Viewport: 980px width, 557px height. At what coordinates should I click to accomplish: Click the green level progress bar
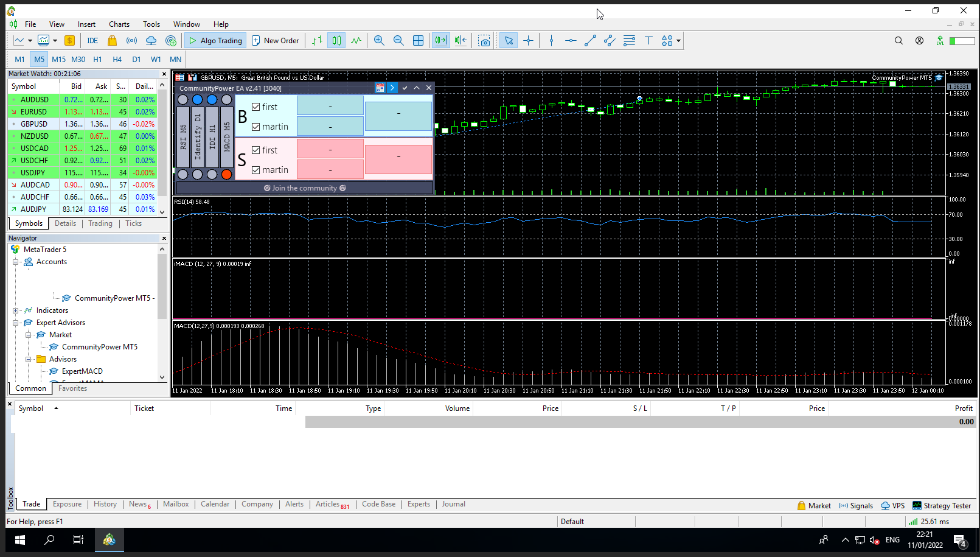pos(962,41)
